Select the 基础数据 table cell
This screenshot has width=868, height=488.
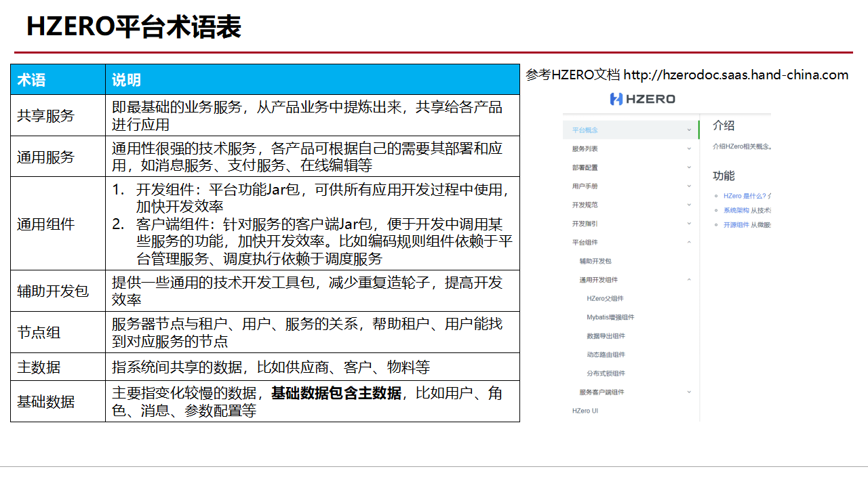58,401
